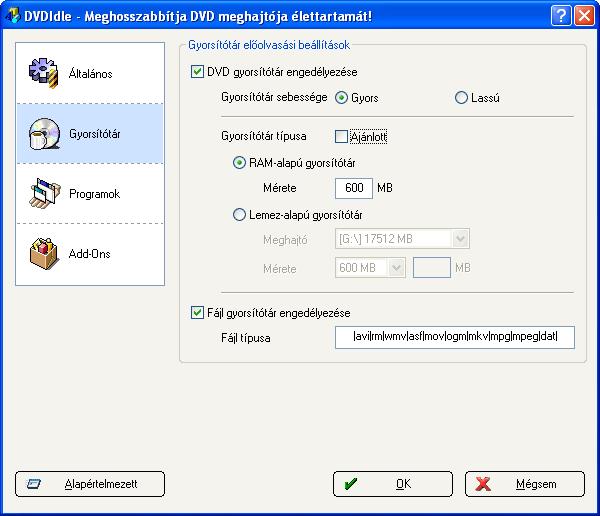The image size is (600, 516).
Task: Switch to the Programok tab label
Action: (95, 194)
